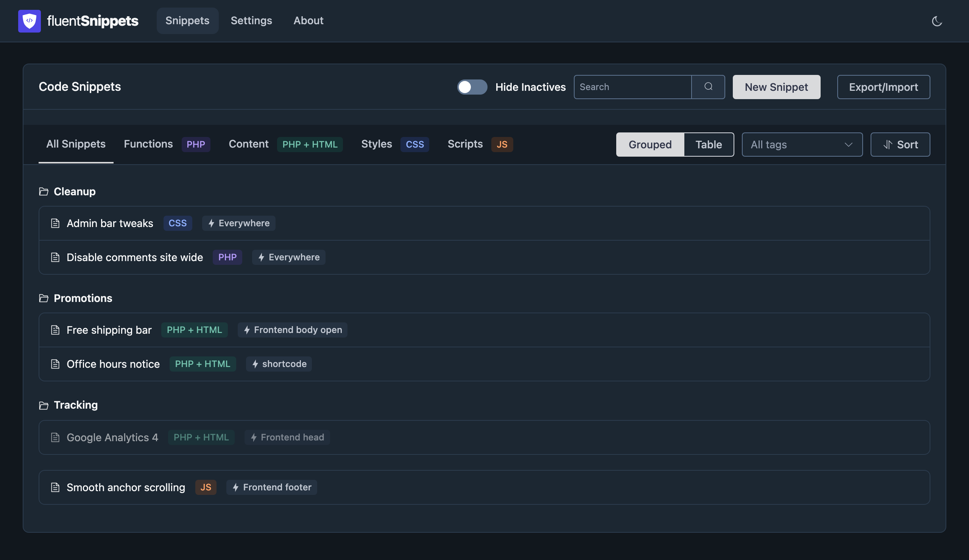Click the fluentSnippets shield logo icon
The height and width of the screenshot is (560, 969).
coord(29,21)
